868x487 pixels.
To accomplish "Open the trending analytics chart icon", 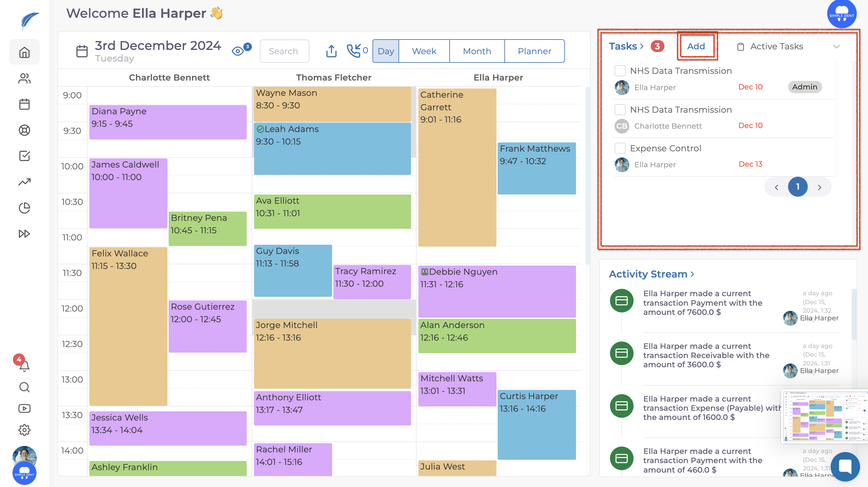I will point(24,182).
